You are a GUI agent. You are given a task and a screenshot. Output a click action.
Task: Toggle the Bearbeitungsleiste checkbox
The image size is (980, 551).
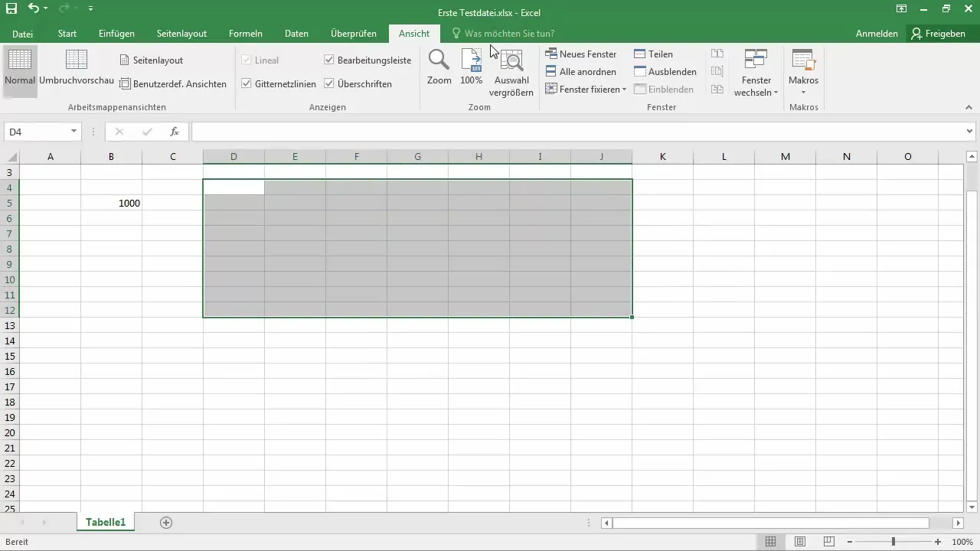click(329, 60)
